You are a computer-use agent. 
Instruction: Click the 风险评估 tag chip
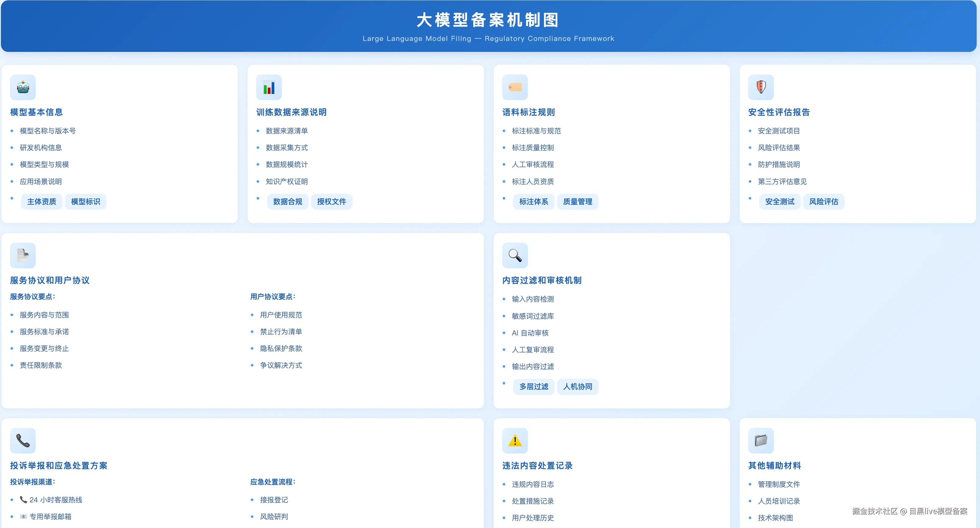[823, 201]
